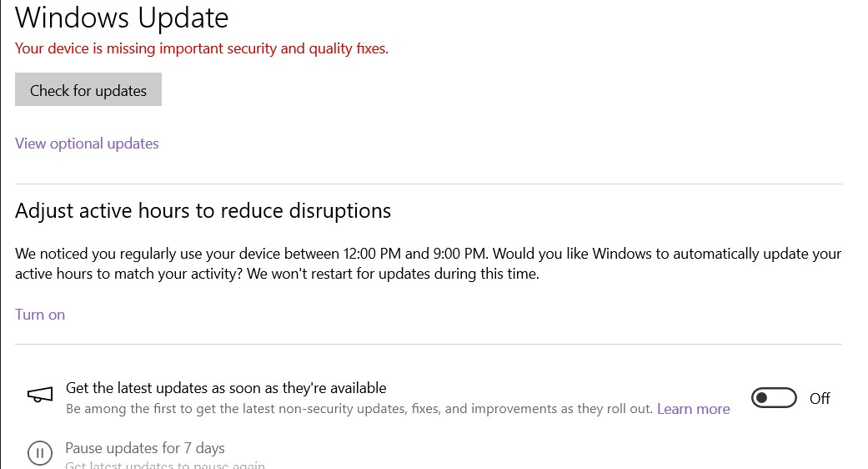Click the Adjust active hours heading
The width and height of the screenshot is (868, 469).
[203, 210]
